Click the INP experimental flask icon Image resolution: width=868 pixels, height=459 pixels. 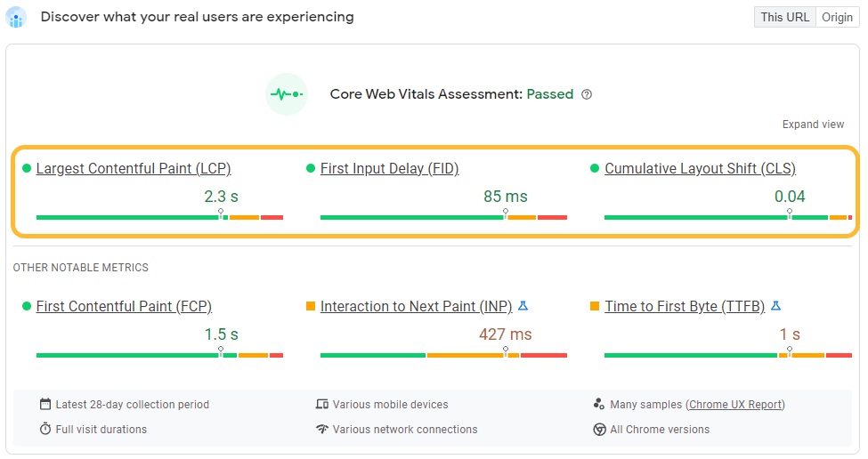pyautogui.click(x=523, y=306)
